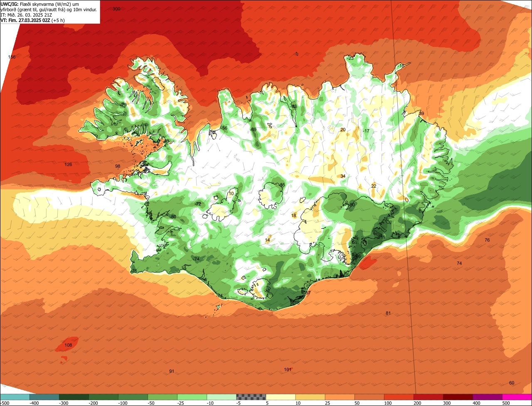Click the -100 green legend swatch
Image resolution: width=532 pixels, height=406 pixels.
[133, 397]
